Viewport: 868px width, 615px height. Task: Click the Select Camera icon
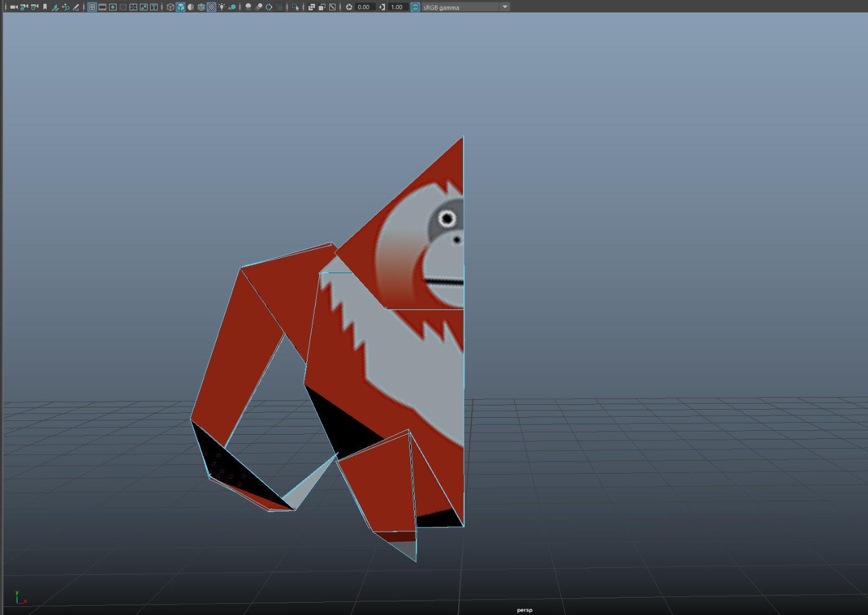(x=14, y=7)
